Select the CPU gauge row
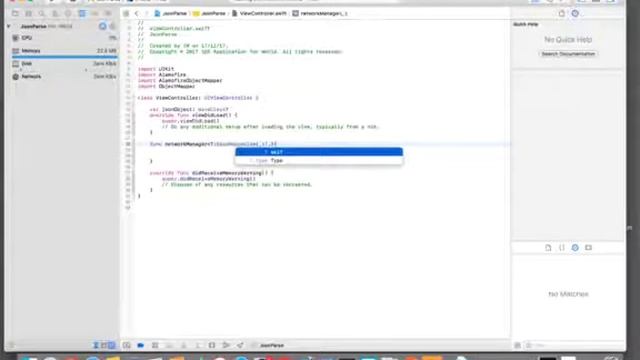 [64, 38]
